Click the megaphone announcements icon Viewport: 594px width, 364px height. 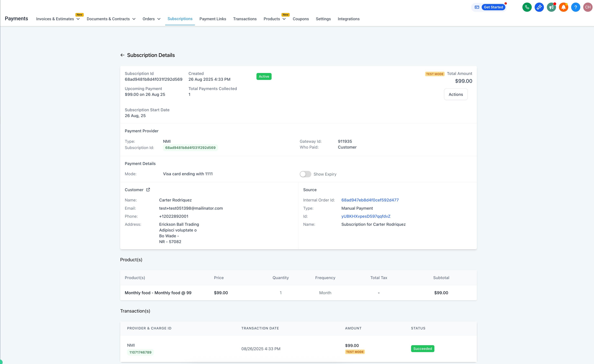pos(551,7)
